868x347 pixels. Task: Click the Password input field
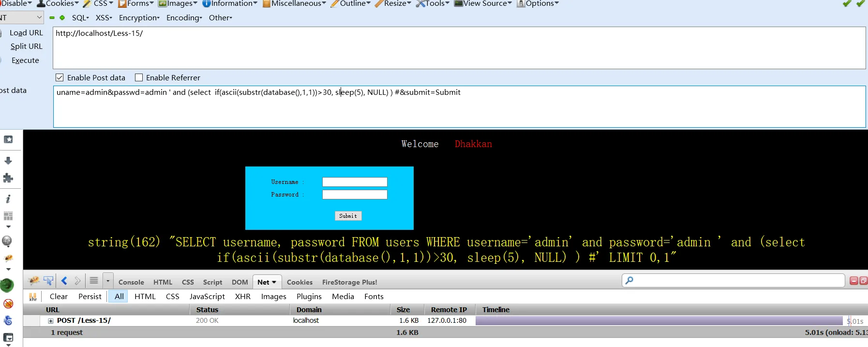pyautogui.click(x=355, y=195)
